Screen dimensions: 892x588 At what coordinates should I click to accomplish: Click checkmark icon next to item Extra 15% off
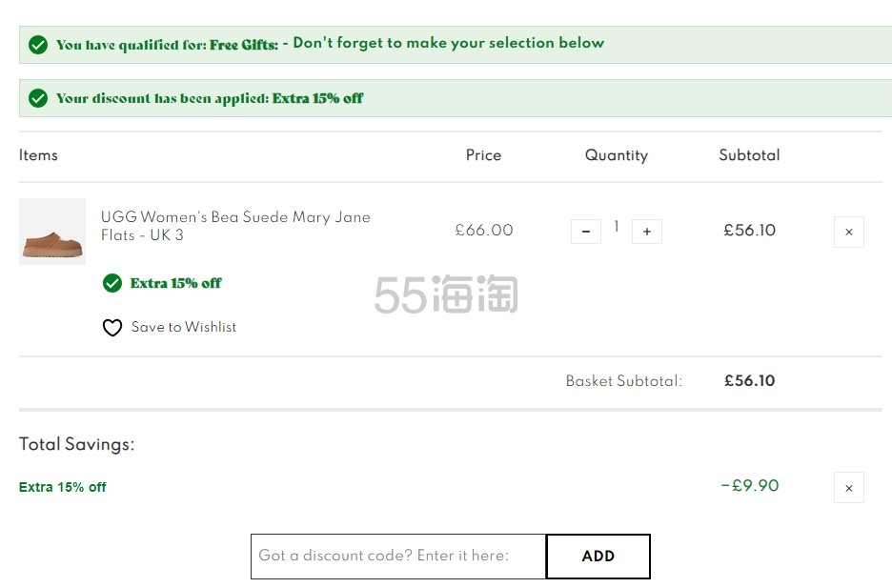[112, 283]
